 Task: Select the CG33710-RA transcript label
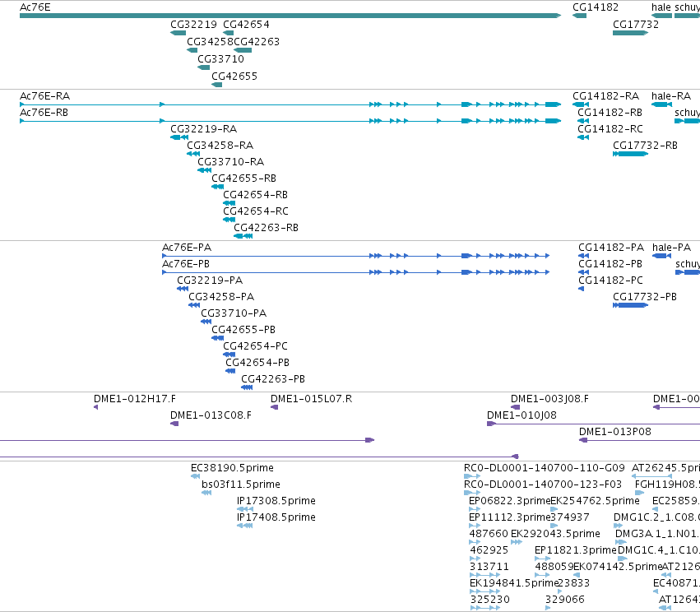point(231,162)
